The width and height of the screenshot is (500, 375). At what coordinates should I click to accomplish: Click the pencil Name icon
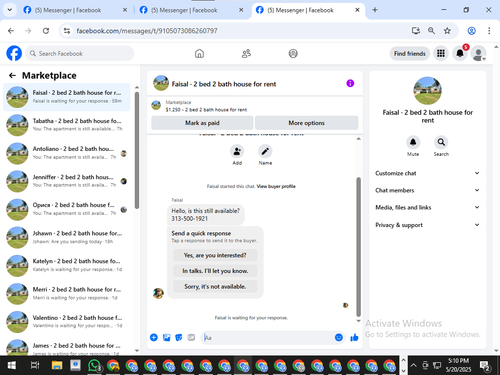pos(265,151)
